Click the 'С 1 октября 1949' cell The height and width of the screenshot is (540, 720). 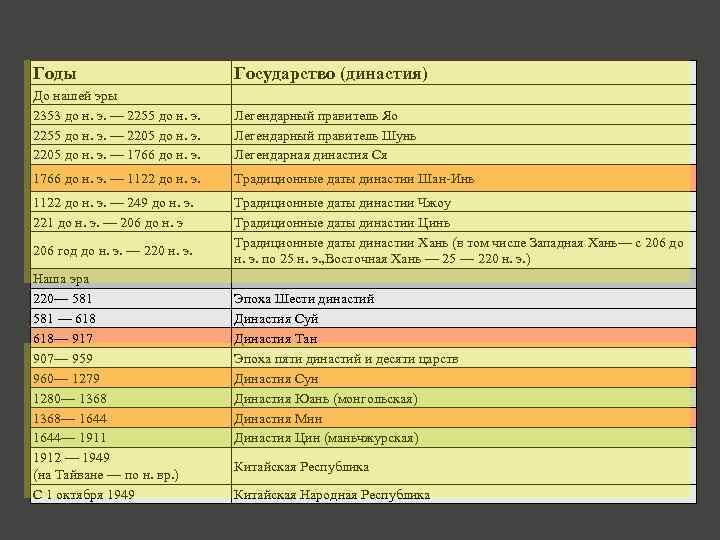pyautogui.click(x=131, y=494)
